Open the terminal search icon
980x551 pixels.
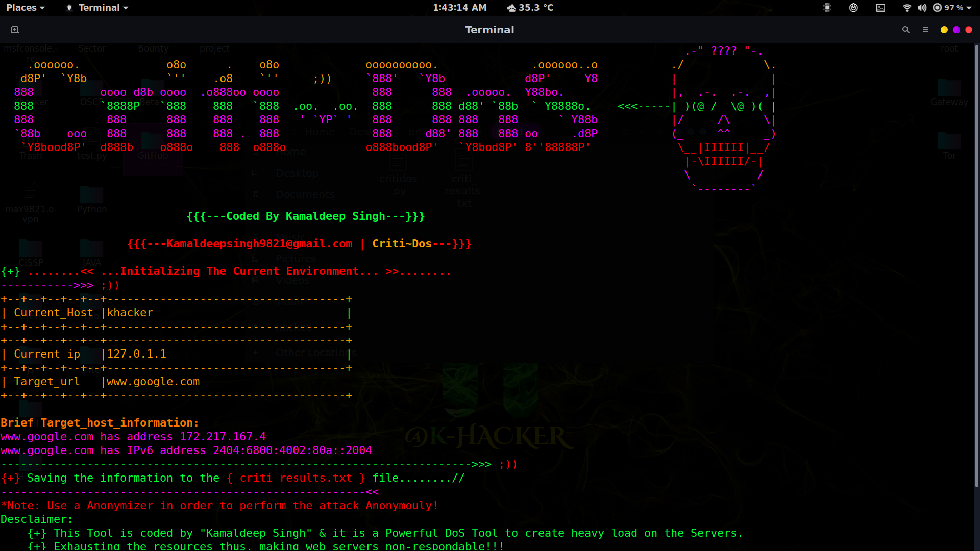click(x=906, y=30)
